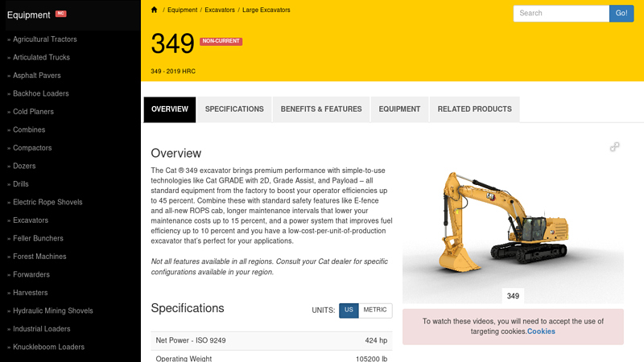Click the NON-CURRENT red badge

(221, 41)
